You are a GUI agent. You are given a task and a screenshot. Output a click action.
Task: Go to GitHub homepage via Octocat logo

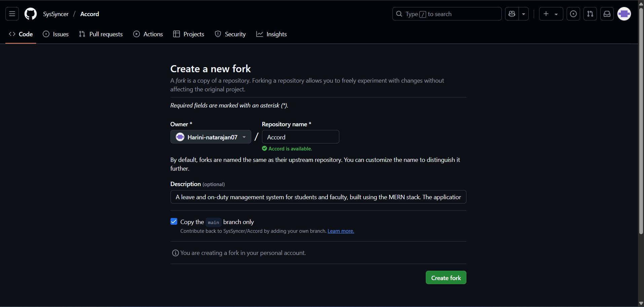tap(31, 14)
